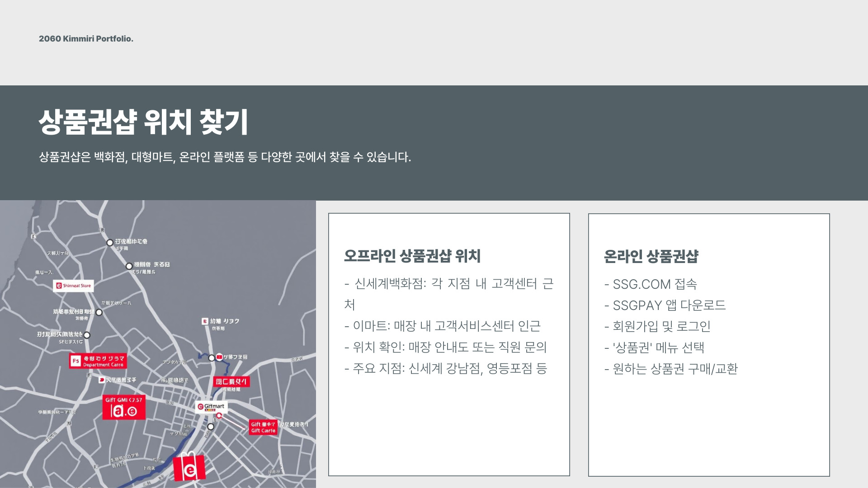The height and width of the screenshot is (488, 868).
Task: Click the 온라인 상품권샵 heading
Action: (651, 256)
